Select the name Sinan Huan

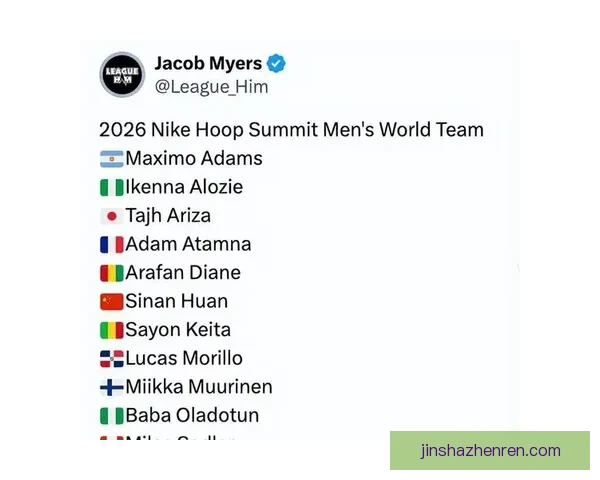tap(177, 301)
